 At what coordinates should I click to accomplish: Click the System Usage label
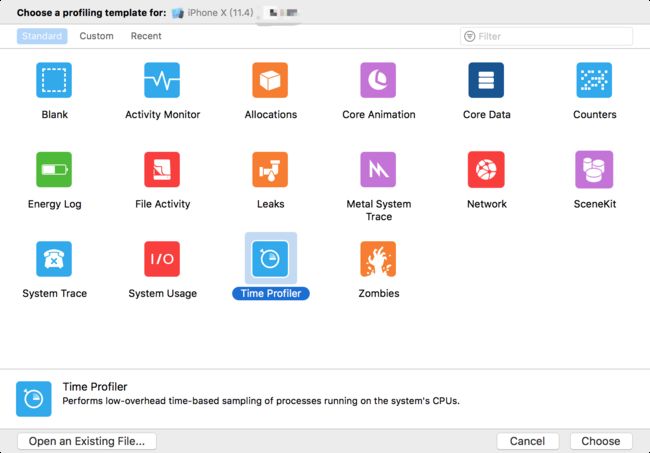[162, 293]
